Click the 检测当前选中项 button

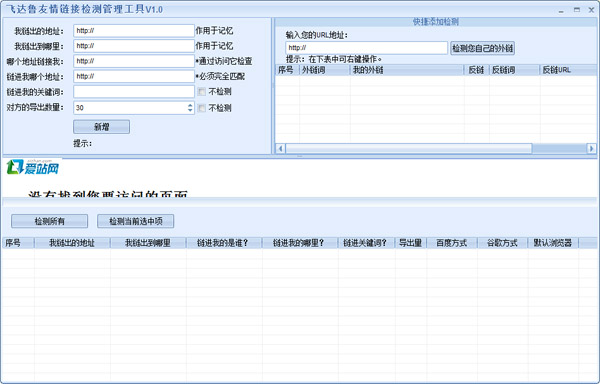(x=135, y=221)
